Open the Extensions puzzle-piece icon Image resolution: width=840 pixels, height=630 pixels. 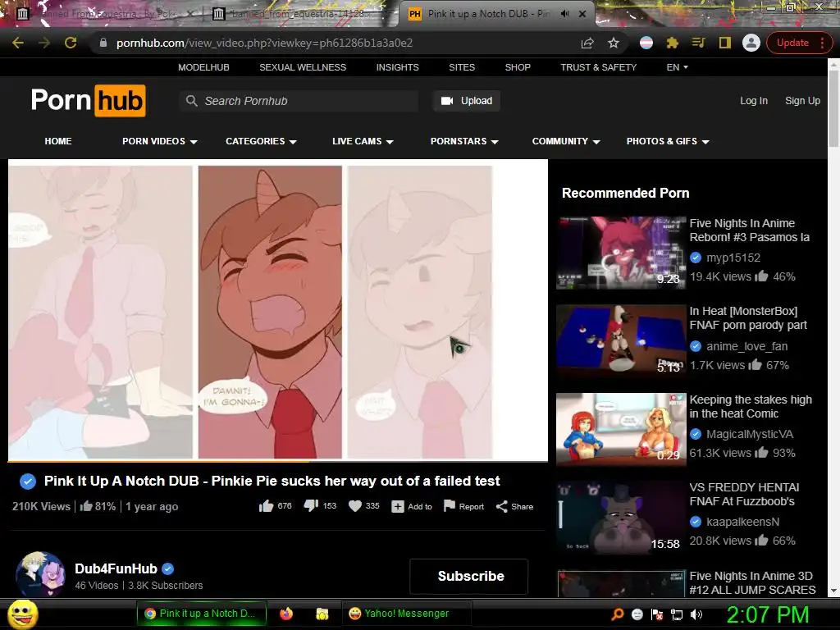coord(672,43)
